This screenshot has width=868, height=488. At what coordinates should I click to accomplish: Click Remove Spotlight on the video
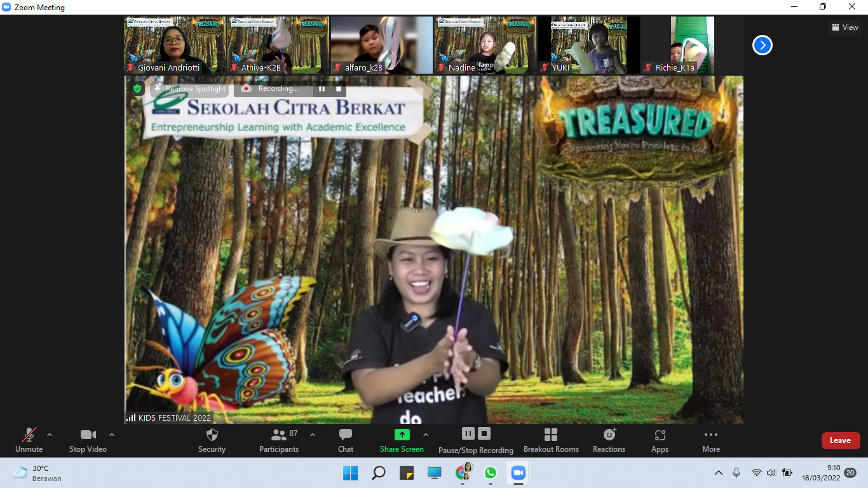pyautogui.click(x=190, y=89)
